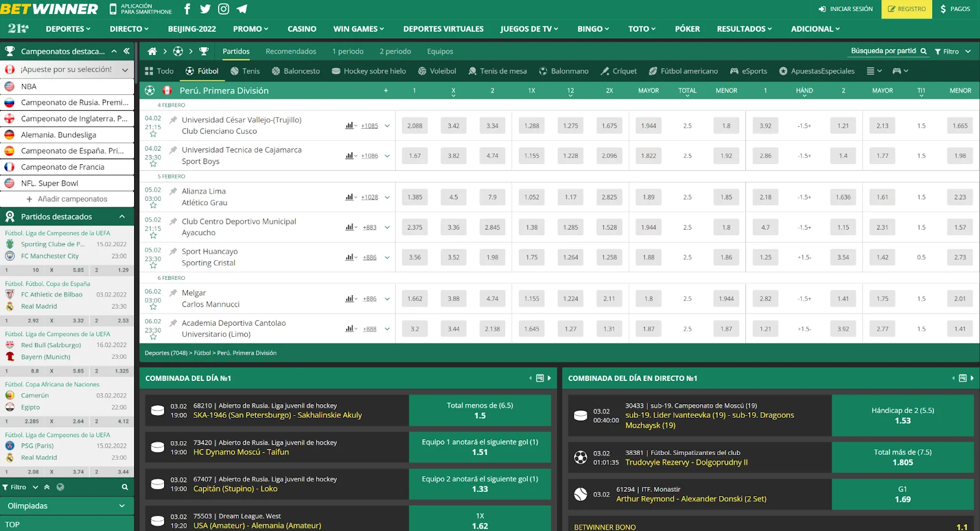The width and height of the screenshot is (980, 531).
Task: Switch to 1 periodo tab
Action: (x=348, y=51)
